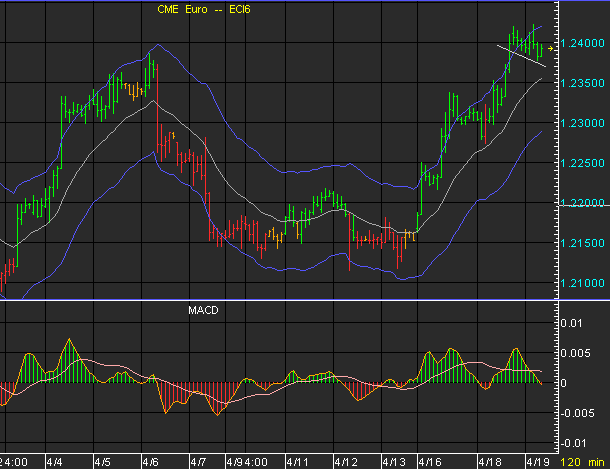Click the 4/4 date on time axis
Screen dimensions: 610x469
(x=53, y=463)
